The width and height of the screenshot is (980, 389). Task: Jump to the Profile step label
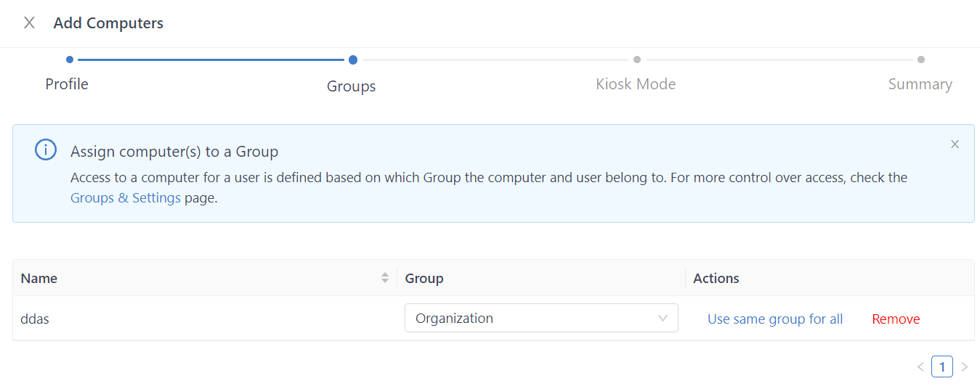[x=67, y=84]
